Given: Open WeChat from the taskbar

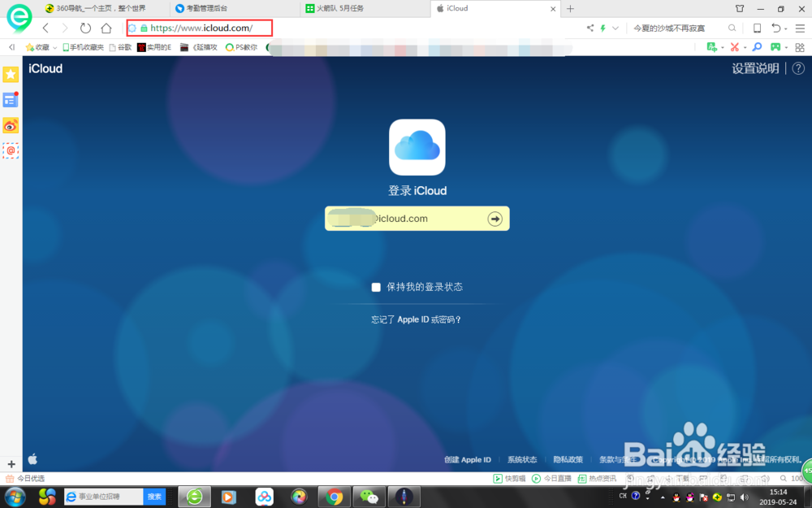Looking at the screenshot, I should click(x=369, y=497).
